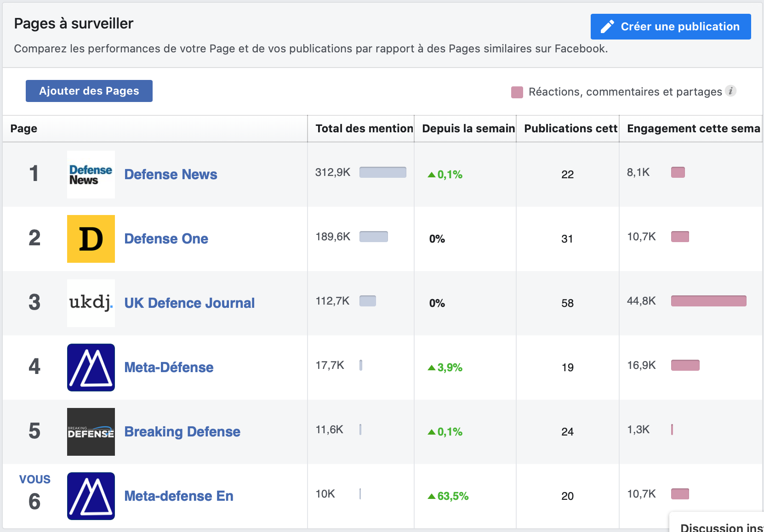Image resolution: width=764 pixels, height=532 pixels.
Task: Select 17,7K mentions value for Meta-Défense
Action: pos(330,365)
